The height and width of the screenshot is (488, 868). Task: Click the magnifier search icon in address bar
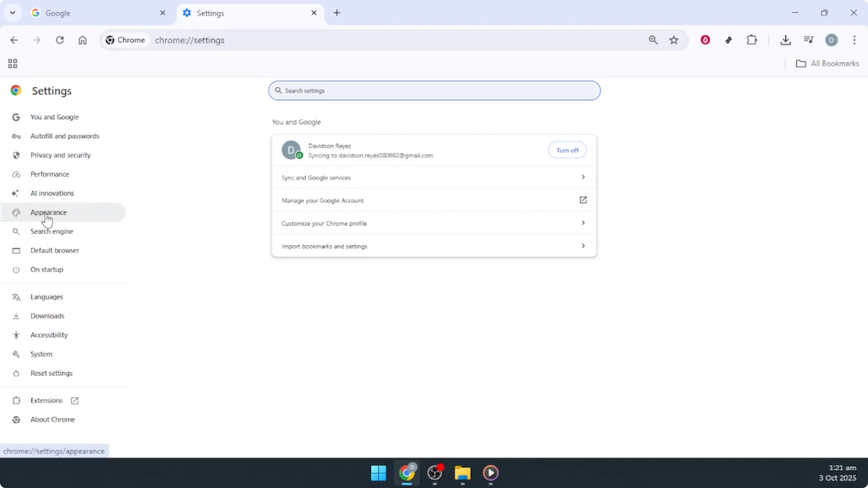653,40
